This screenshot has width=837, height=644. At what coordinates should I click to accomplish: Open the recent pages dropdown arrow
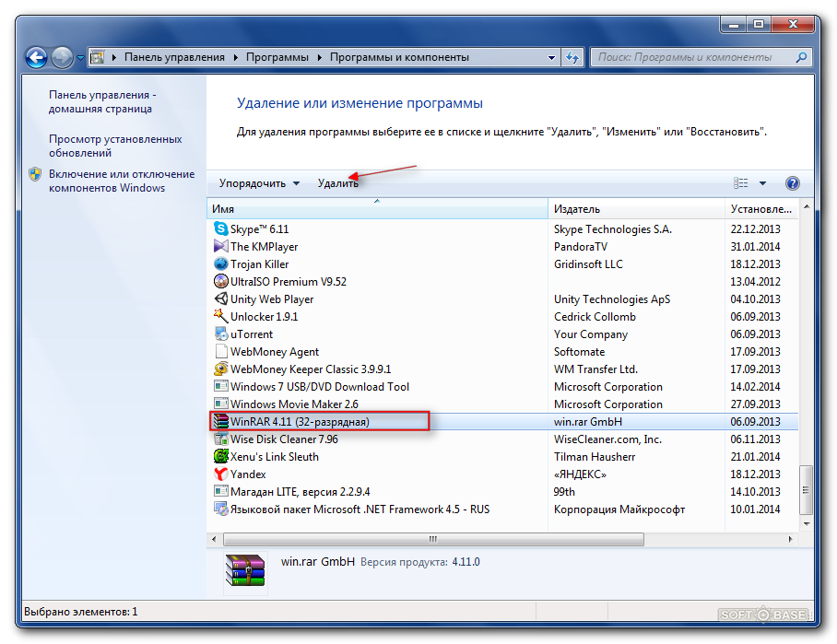coord(80,58)
